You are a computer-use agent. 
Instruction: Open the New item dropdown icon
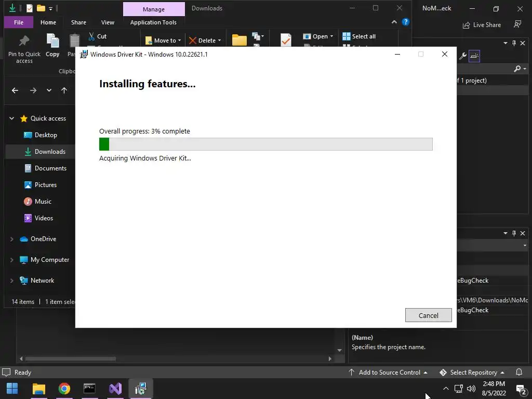[258, 36]
